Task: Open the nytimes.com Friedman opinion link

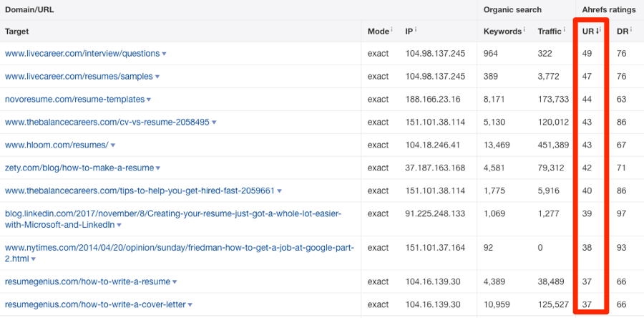Action: [179, 253]
